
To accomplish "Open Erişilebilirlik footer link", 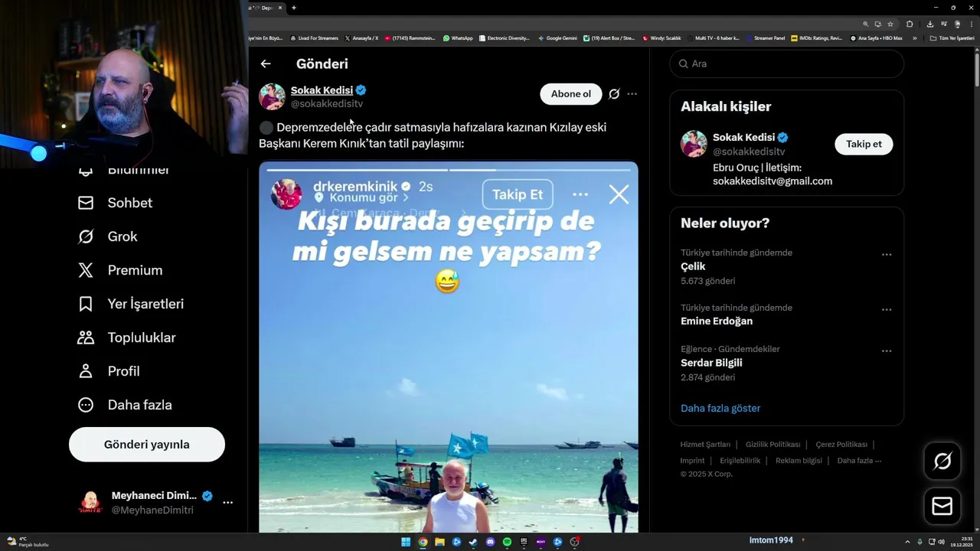I will pyautogui.click(x=740, y=461).
